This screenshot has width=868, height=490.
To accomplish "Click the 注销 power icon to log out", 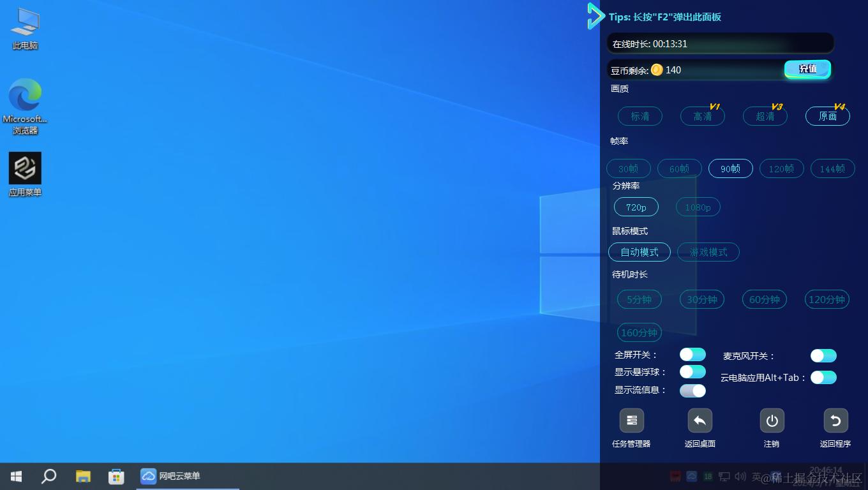I will [x=772, y=420].
